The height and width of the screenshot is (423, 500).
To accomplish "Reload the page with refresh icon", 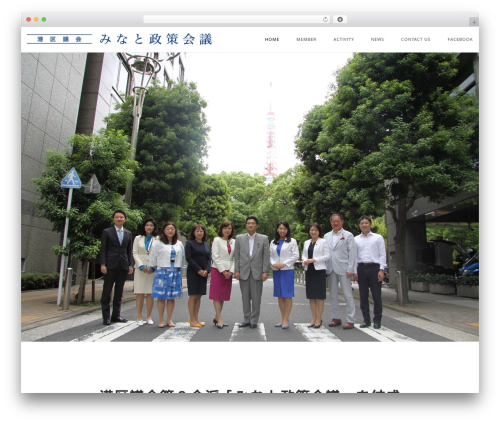I will [325, 20].
